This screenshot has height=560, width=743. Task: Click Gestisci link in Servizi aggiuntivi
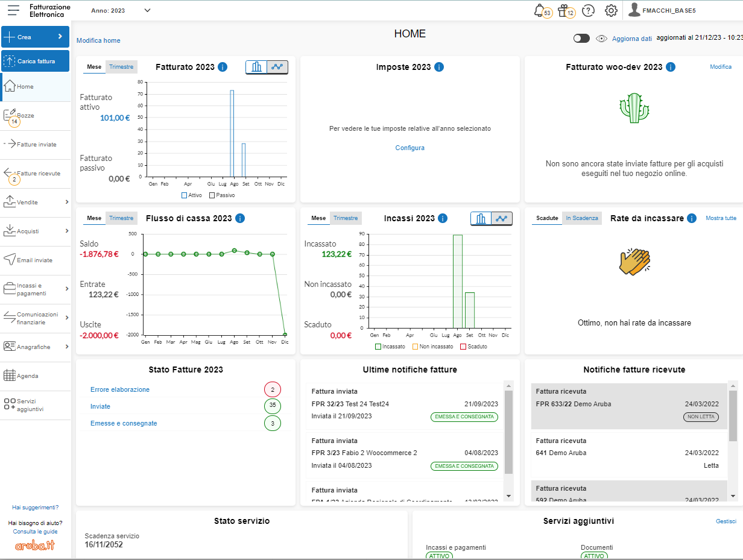726,521
